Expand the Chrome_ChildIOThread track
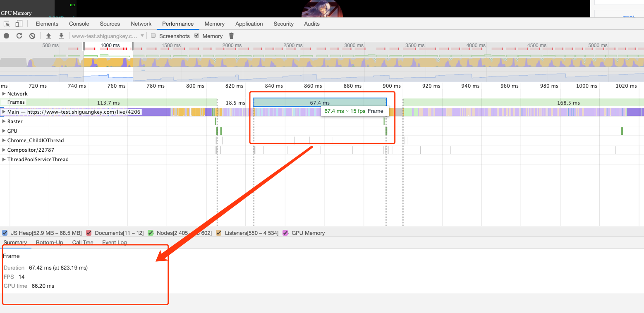This screenshot has width=644, height=313. 4,141
